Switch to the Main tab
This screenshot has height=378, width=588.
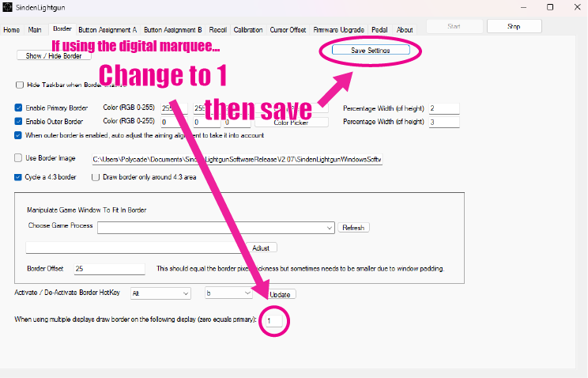35,29
